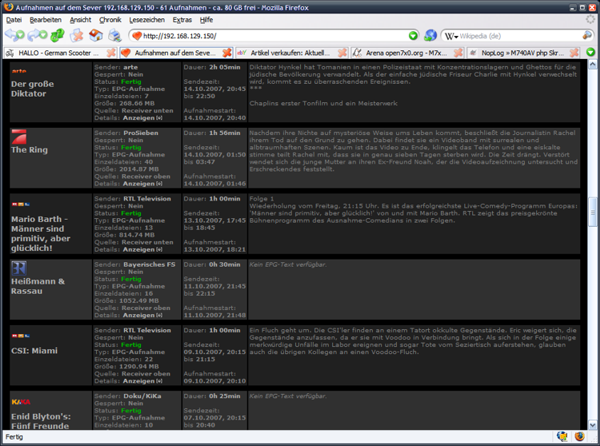Open Wikipedia search engine dropdown
The width and height of the screenshot is (600, 446).
click(x=451, y=36)
